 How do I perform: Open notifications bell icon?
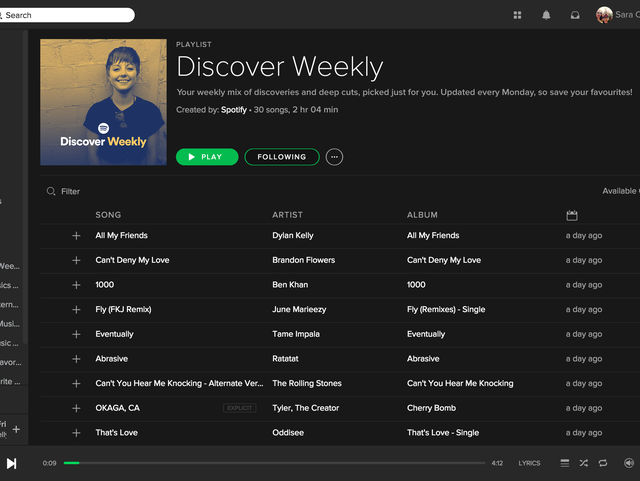546,15
